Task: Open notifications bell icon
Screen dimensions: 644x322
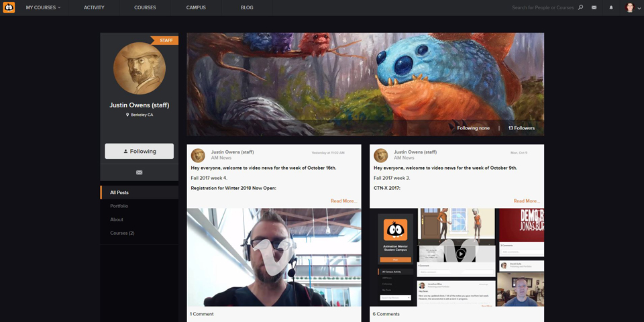Action: (x=611, y=7)
